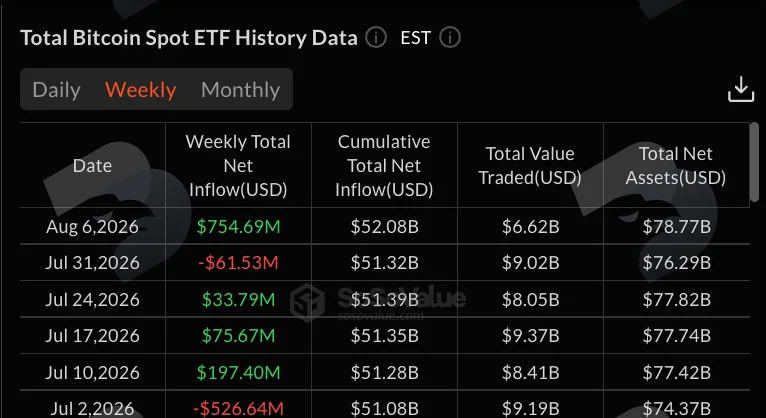Open the Monthly tab

click(x=240, y=90)
